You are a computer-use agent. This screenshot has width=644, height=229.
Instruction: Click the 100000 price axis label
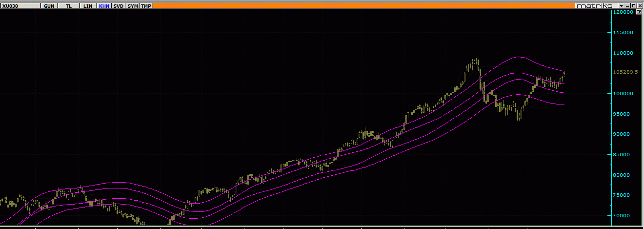tap(623, 93)
